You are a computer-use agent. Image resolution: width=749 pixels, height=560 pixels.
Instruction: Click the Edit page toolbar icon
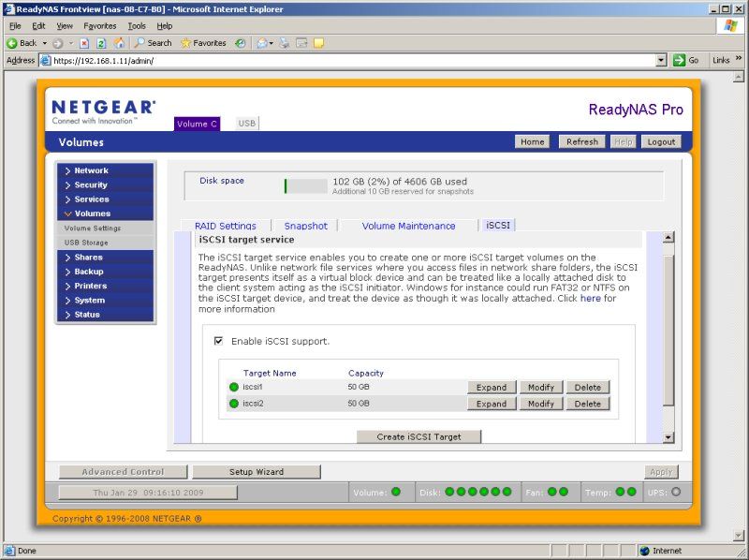pos(301,43)
